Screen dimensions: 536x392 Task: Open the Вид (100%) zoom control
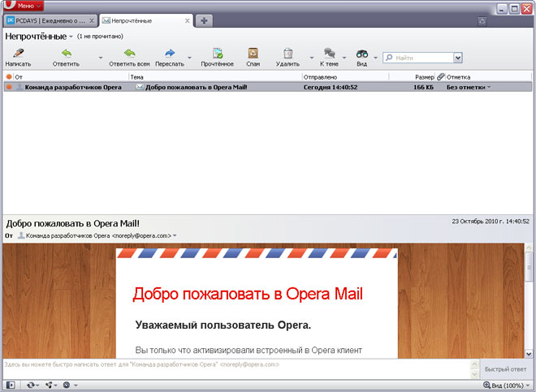(507, 386)
